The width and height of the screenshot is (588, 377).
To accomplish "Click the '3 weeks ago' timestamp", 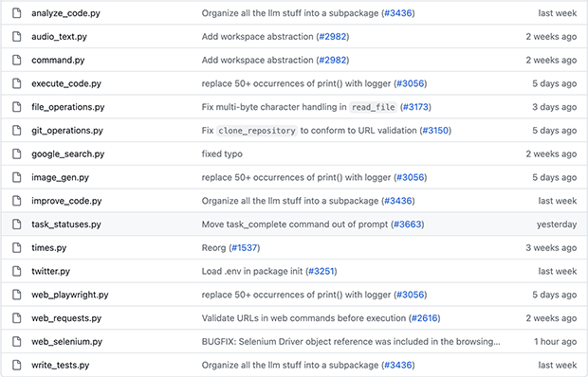I will [x=551, y=248].
